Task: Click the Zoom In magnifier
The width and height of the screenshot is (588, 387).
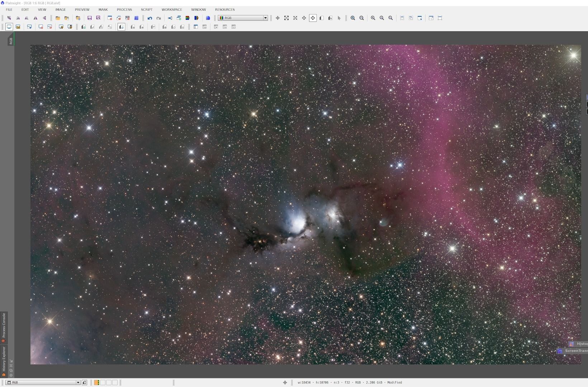Action: 353,18
